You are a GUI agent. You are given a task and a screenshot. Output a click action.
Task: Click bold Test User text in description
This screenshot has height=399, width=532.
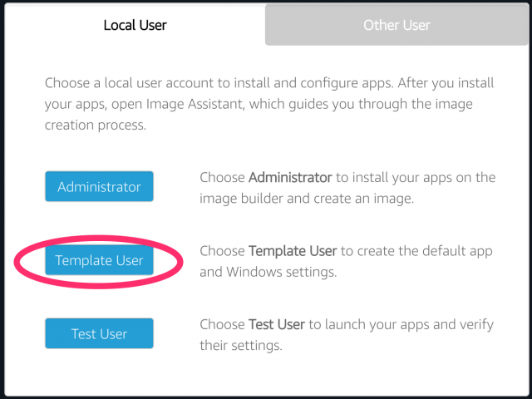click(277, 325)
